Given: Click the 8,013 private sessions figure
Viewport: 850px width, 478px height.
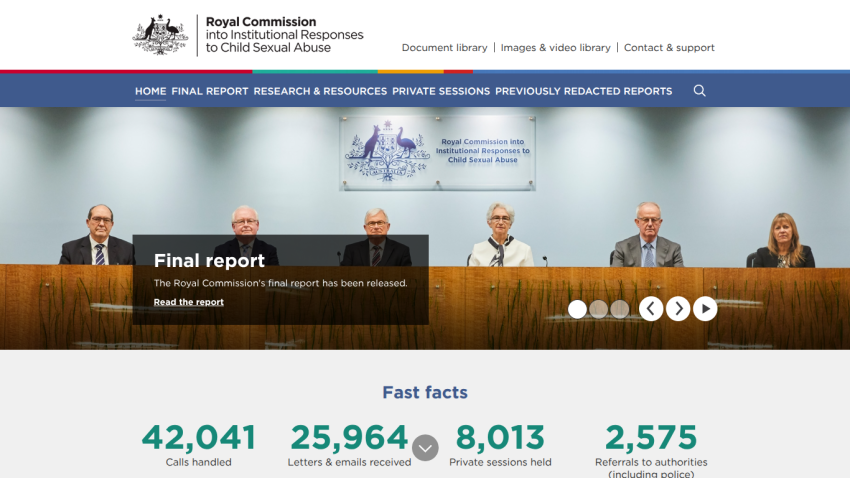Looking at the screenshot, I should coord(500,437).
